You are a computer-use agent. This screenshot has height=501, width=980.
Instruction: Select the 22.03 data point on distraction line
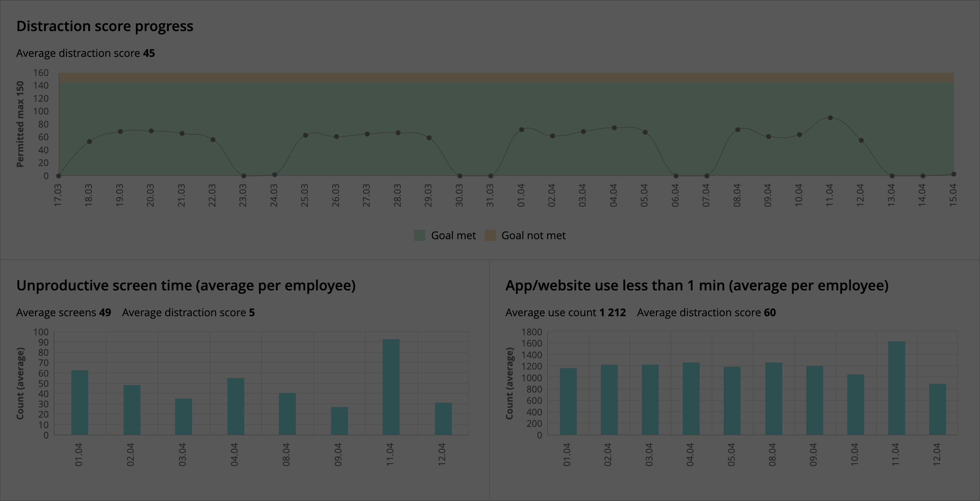tap(213, 140)
